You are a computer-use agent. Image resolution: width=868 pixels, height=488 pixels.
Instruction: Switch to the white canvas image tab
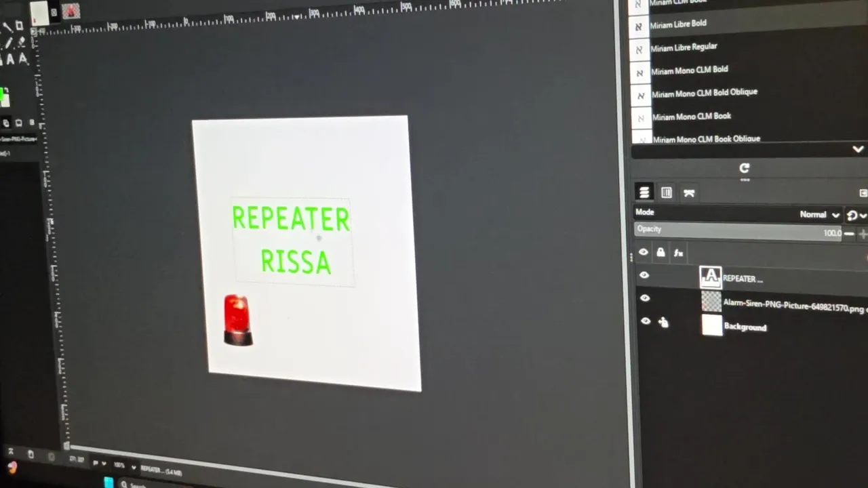39,13
